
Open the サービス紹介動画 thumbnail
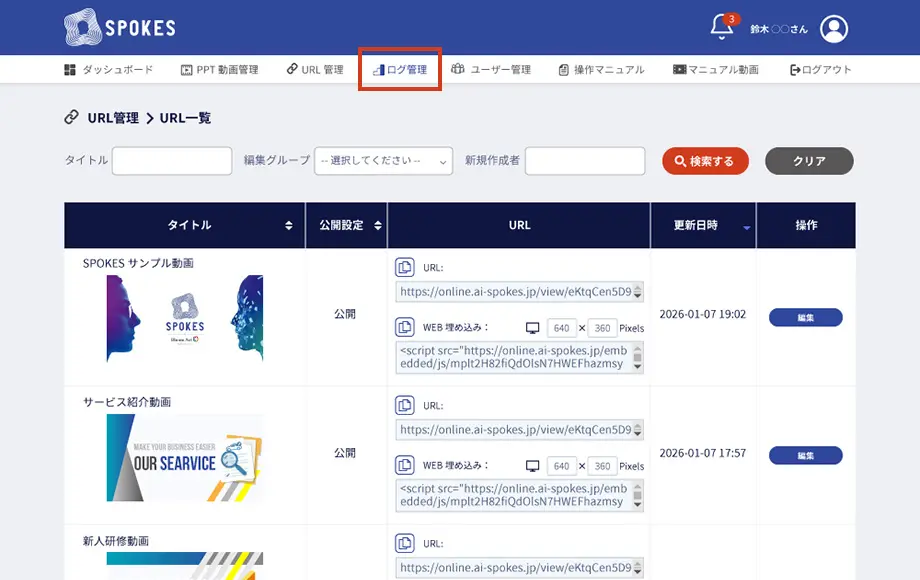pos(185,458)
